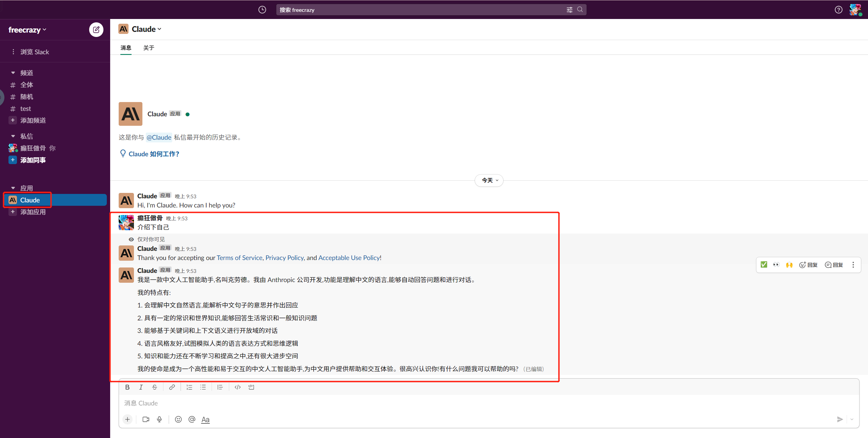This screenshot has width=868, height=438.
Task: Toggle italic formatting in composer
Action: [141, 387]
